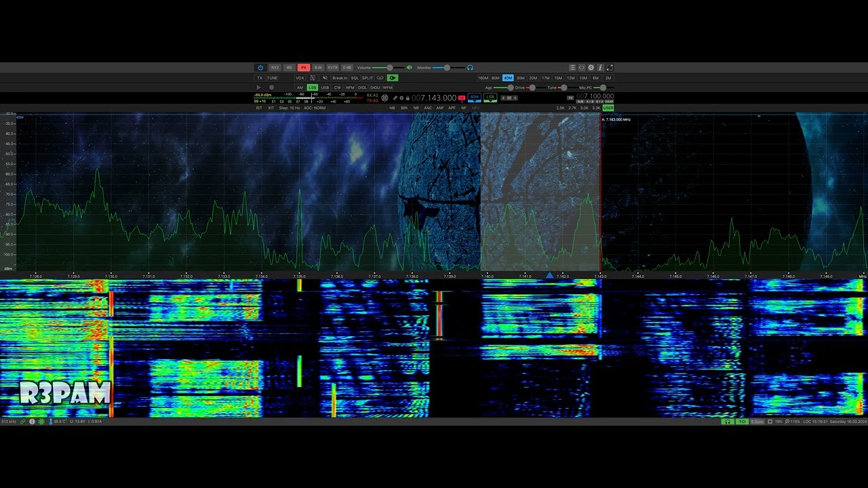Image resolution: width=868 pixels, height=488 pixels.
Task: Click the TUNE button
Action: [x=272, y=78]
